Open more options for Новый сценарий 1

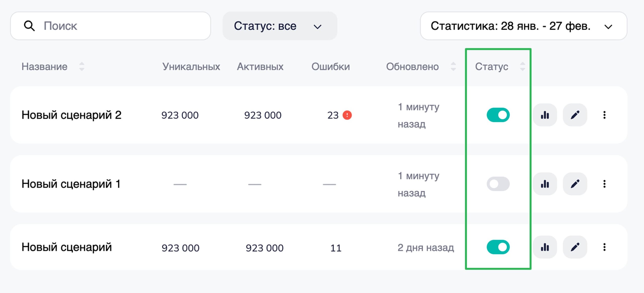604,184
